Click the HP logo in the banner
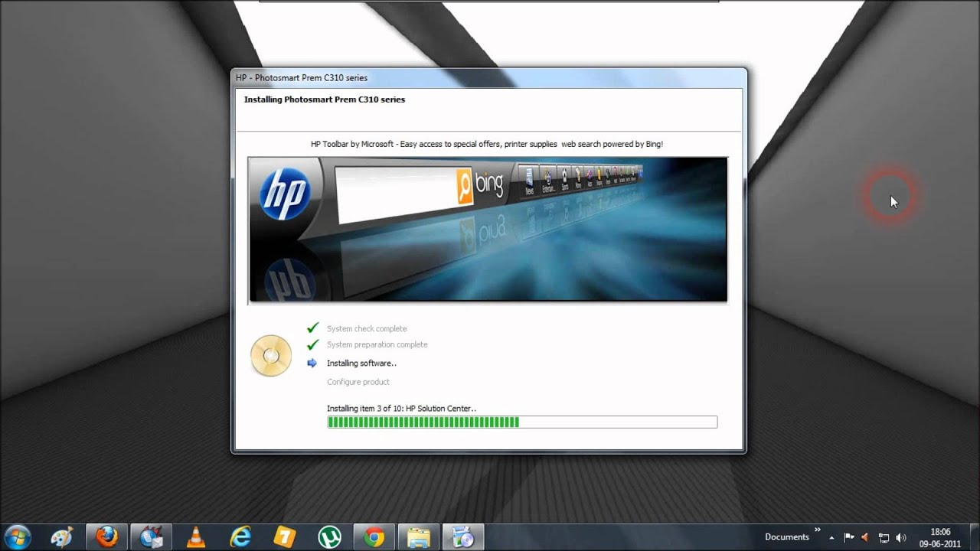This screenshot has width=980, height=551. 285,194
